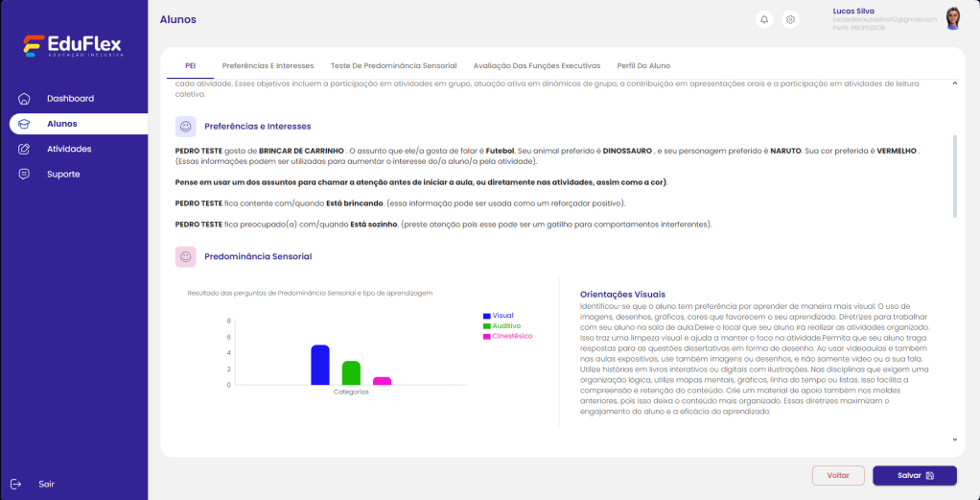The height and width of the screenshot is (500, 980).
Task: Click the Predominância Sensorial section icon
Action: 186,256
